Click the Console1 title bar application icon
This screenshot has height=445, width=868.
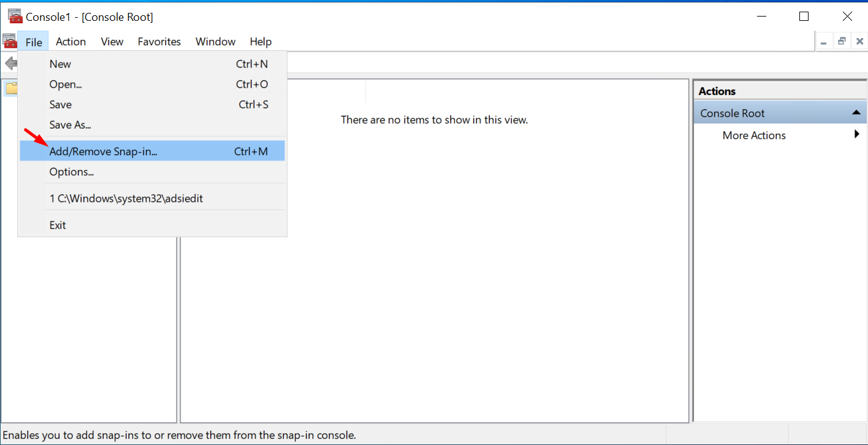pyautogui.click(x=15, y=17)
